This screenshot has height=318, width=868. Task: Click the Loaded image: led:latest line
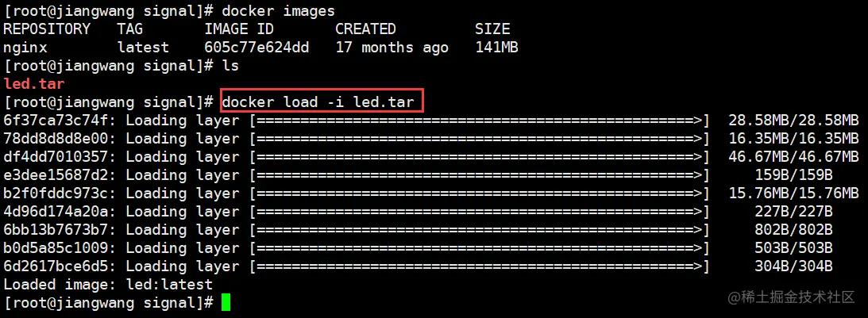click(x=108, y=284)
